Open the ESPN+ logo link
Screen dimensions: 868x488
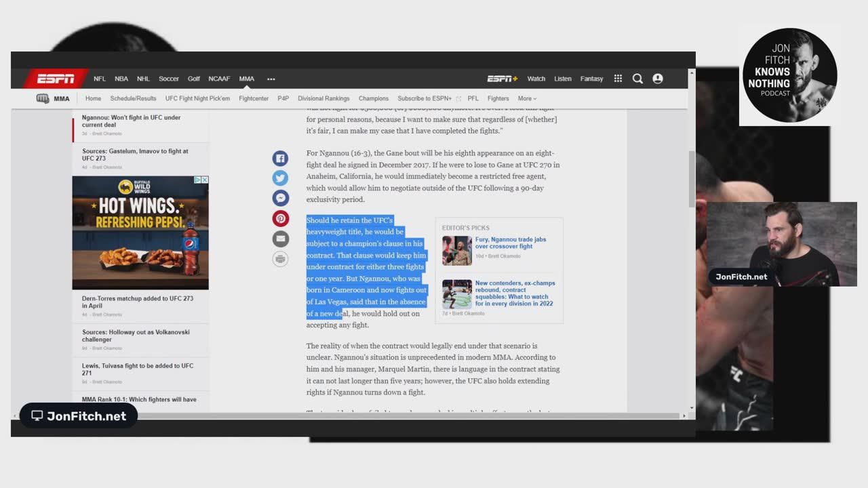502,79
